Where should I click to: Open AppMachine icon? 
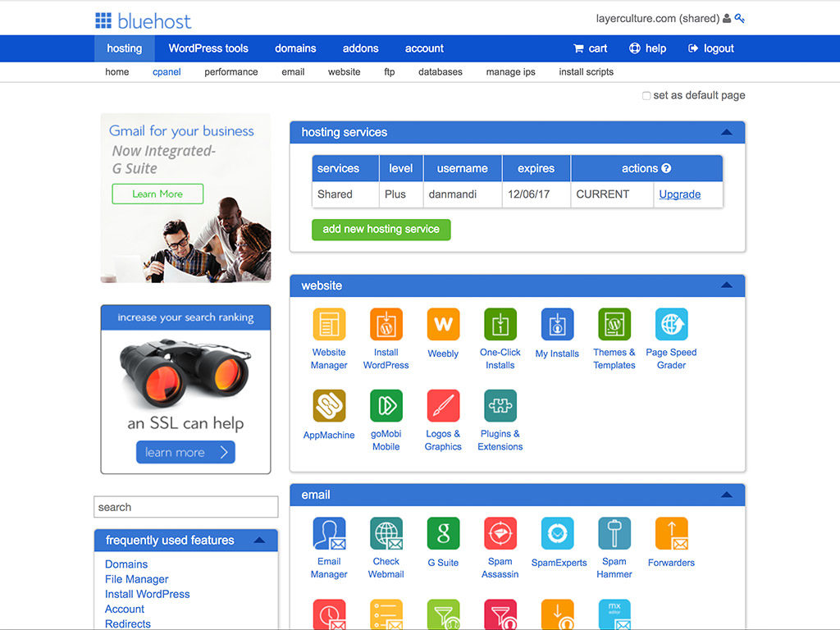pyautogui.click(x=329, y=405)
